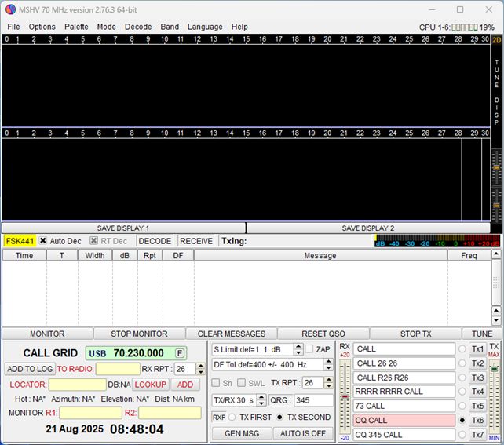Increase the RX RPT spinner value
The height and width of the screenshot is (445, 504).
[x=201, y=366]
